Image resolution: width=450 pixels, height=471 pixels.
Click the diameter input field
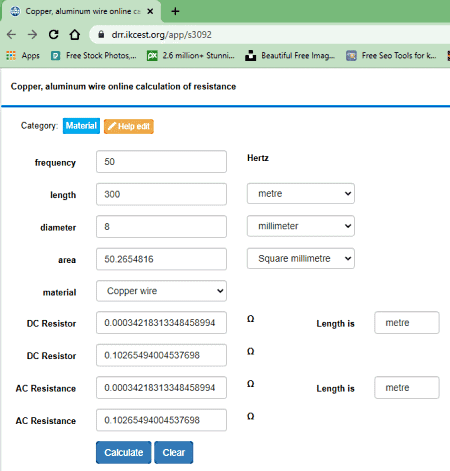coord(161,226)
